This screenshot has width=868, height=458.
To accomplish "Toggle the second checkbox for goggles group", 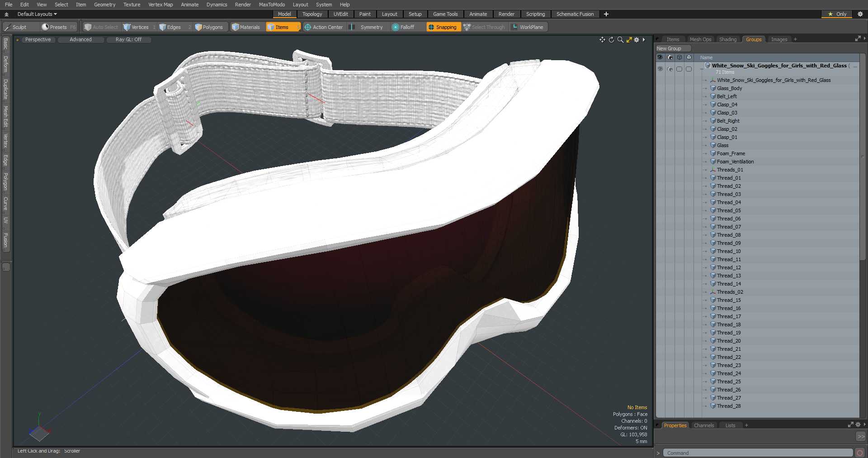I will pos(689,69).
